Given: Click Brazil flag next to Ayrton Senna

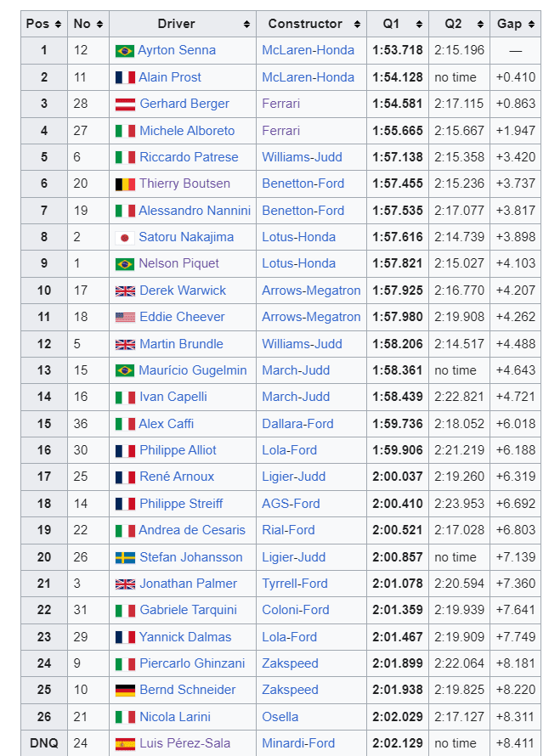Looking at the screenshot, I should coord(125,51).
